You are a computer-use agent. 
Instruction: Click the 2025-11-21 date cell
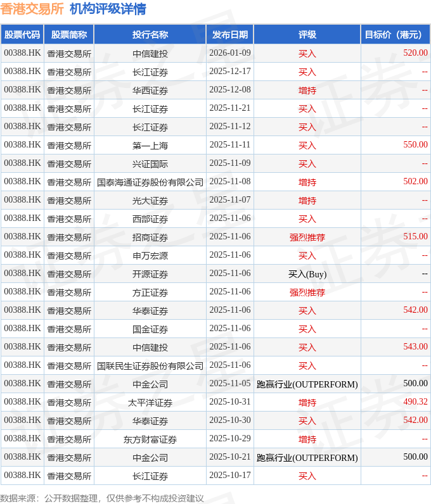[x=230, y=108]
